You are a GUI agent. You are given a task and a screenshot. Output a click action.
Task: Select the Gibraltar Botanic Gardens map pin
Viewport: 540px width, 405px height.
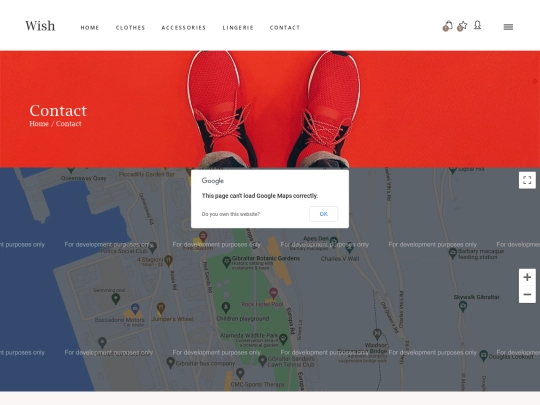pyautogui.click(x=226, y=262)
